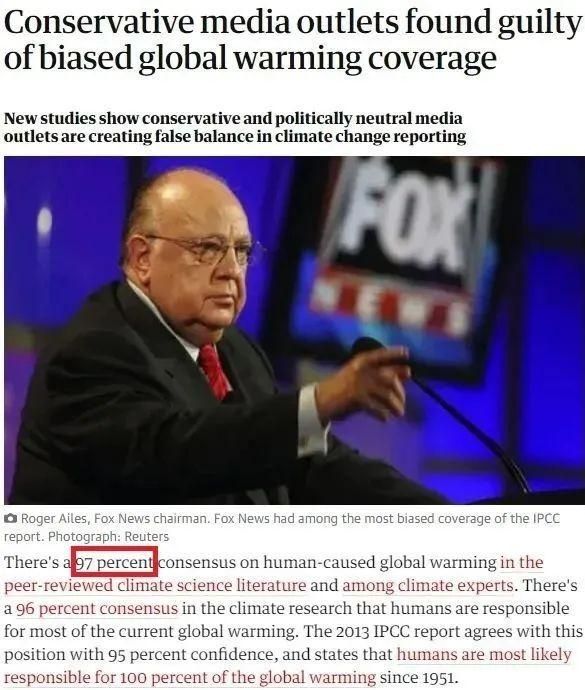Viewport: 585px width, 690px height.
Task: Click the "Photograph: Reuters" credit text
Action: click(108, 536)
